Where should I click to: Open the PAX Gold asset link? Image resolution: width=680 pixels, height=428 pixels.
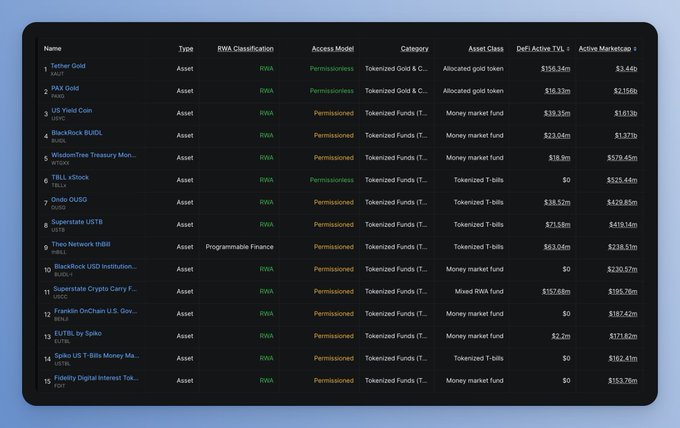click(65, 88)
